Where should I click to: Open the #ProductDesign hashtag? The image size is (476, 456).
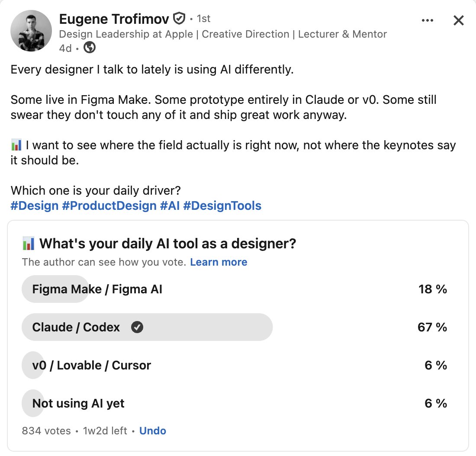pyautogui.click(x=109, y=206)
